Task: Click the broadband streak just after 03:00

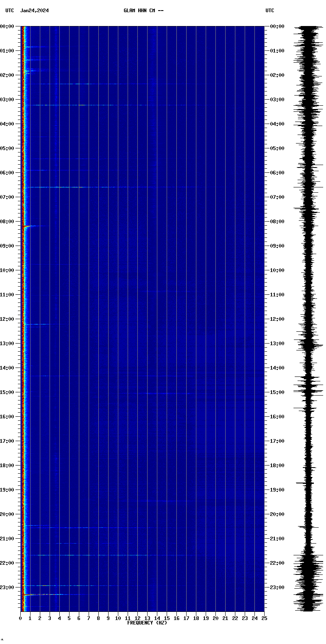Action: coord(81,105)
